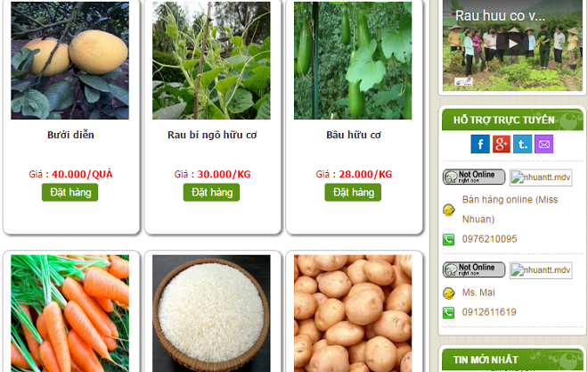
Task: Click the first Not Online status badge
Action: [x=474, y=177]
